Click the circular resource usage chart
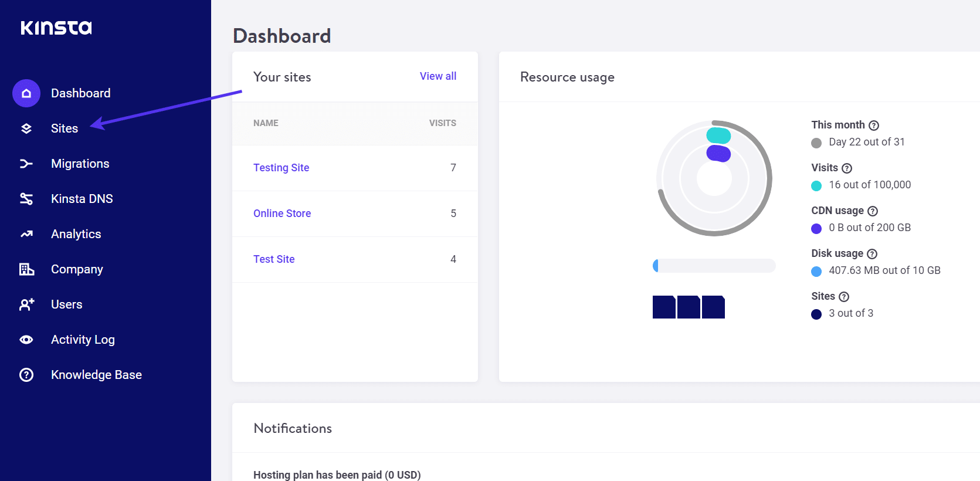Screen dimensions: 980x481 [714, 178]
